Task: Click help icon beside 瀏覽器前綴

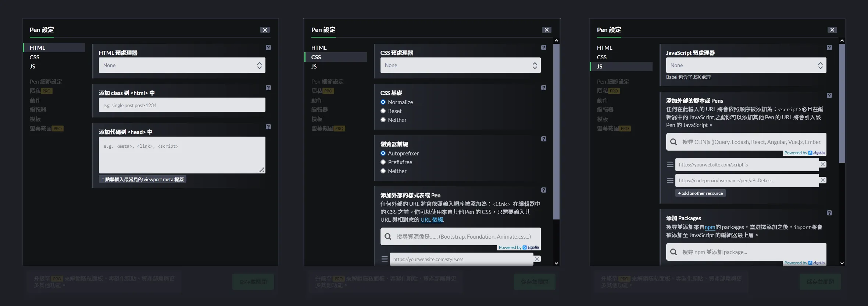Action: click(544, 139)
